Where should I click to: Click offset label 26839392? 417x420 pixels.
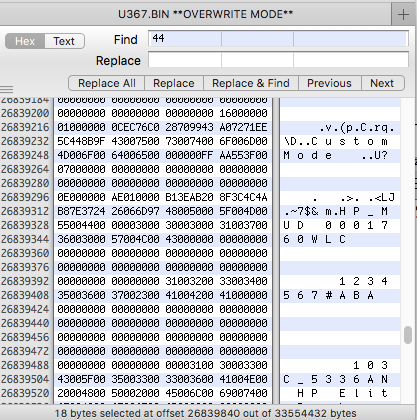tap(25, 281)
